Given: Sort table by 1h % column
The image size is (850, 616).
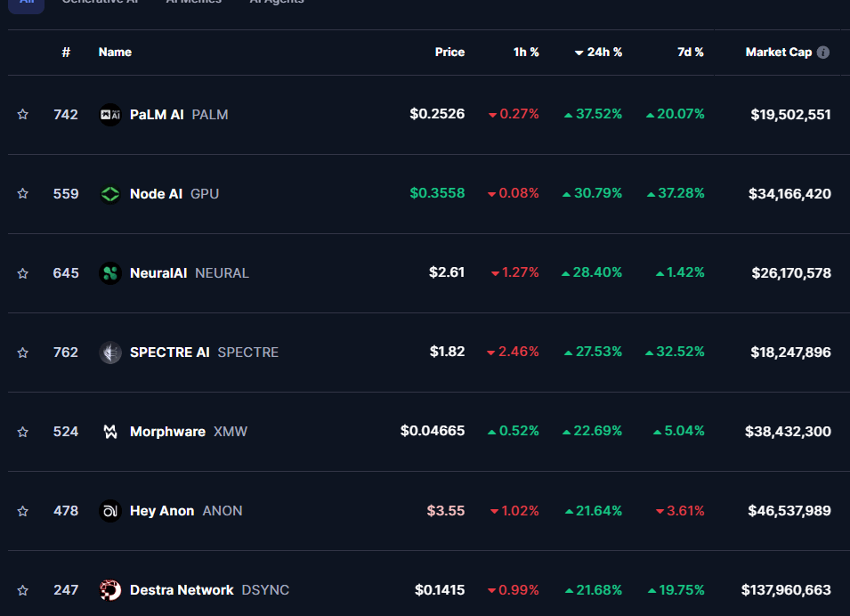Looking at the screenshot, I should coord(526,52).
